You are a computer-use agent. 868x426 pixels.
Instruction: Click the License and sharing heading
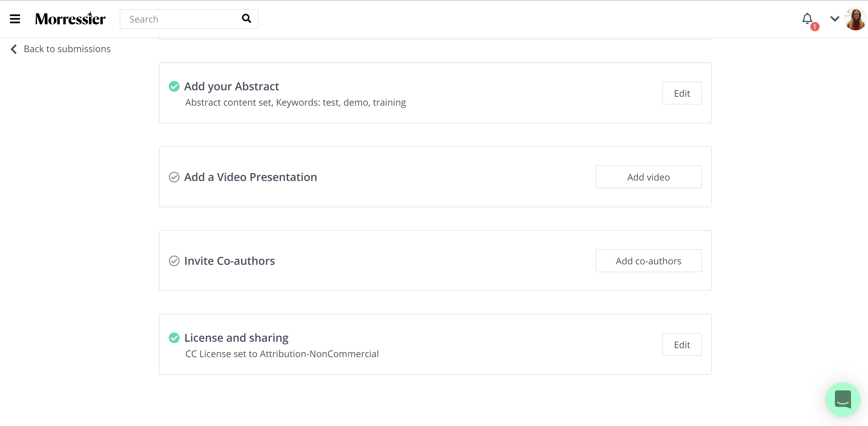click(x=236, y=338)
